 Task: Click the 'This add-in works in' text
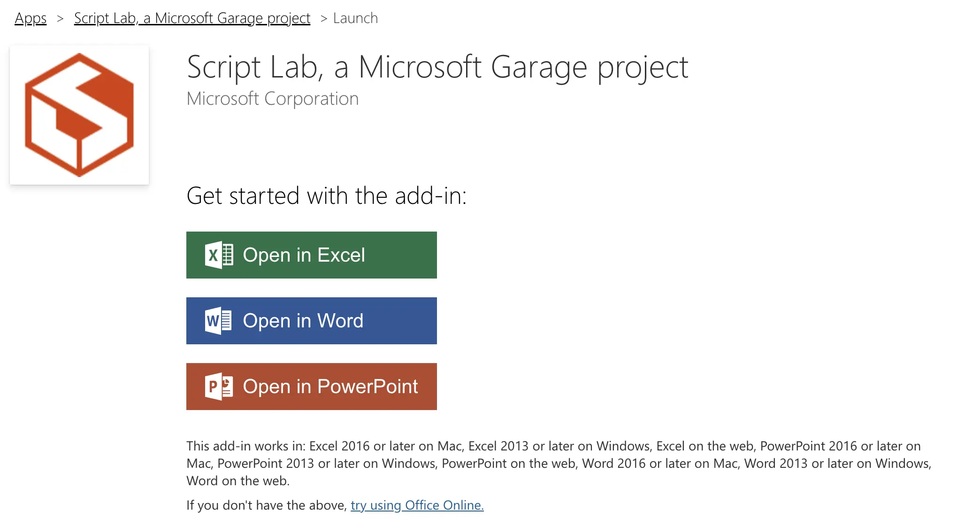[x=246, y=446]
